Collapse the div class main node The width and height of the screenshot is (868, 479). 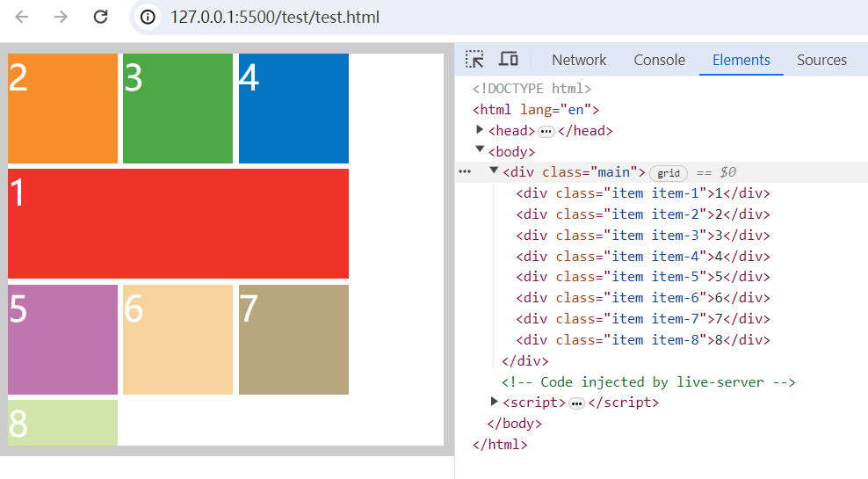point(494,171)
